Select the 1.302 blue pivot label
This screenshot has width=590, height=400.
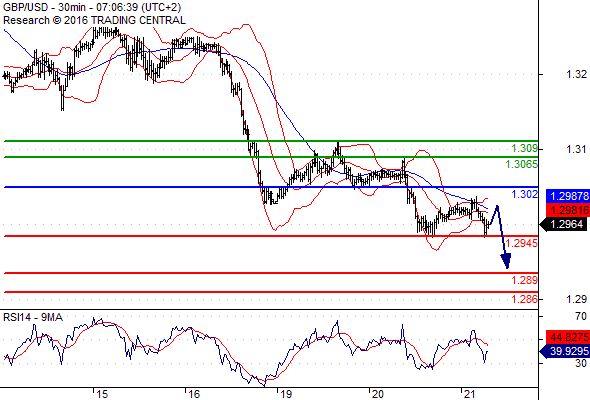pyautogui.click(x=525, y=194)
